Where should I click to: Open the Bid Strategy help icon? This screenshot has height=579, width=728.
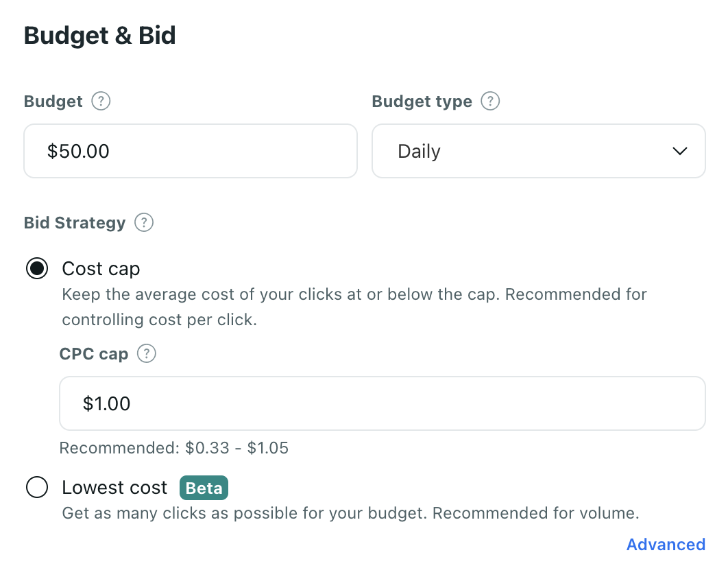pos(144,222)
